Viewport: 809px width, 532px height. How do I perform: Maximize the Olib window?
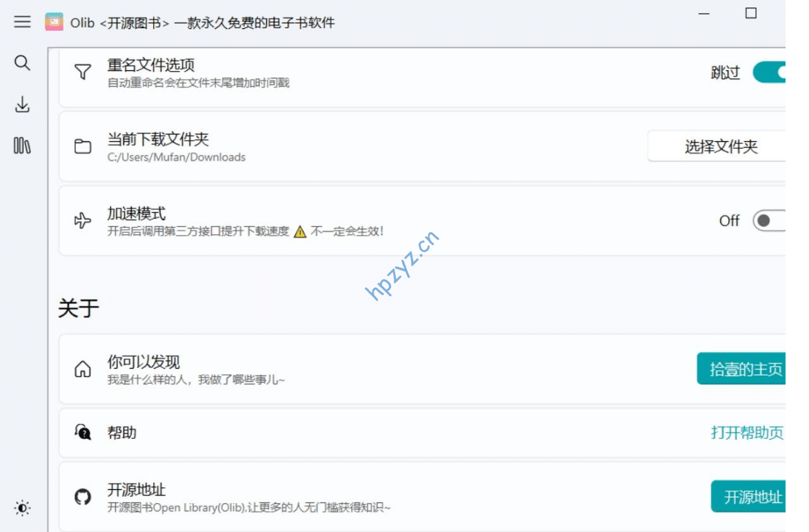tap(751, 13)
